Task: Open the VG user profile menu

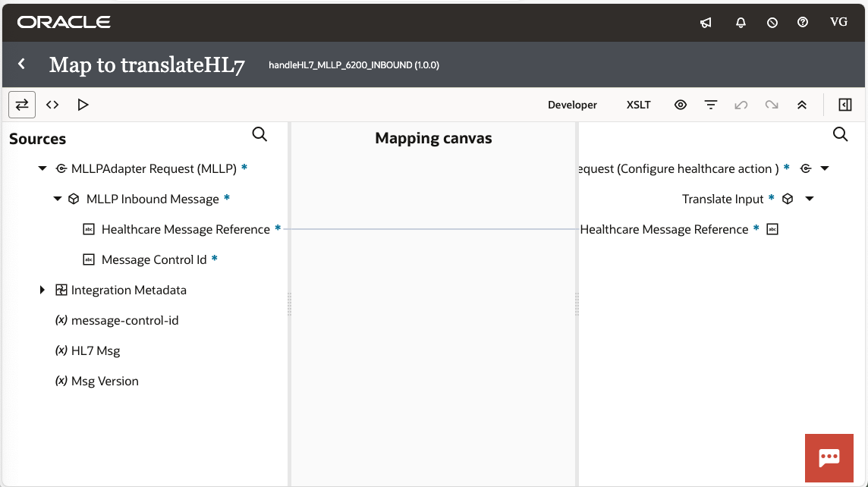Action: click(838, 23)
